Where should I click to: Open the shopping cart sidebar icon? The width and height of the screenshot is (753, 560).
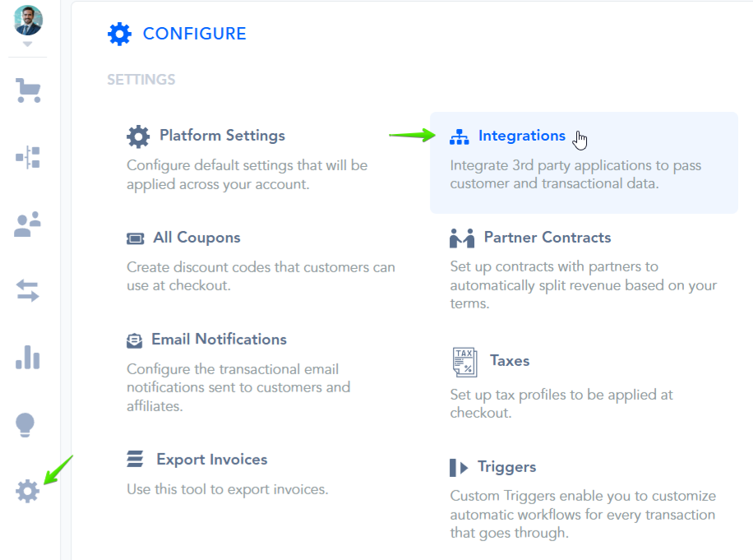click(x=28, y=90)
